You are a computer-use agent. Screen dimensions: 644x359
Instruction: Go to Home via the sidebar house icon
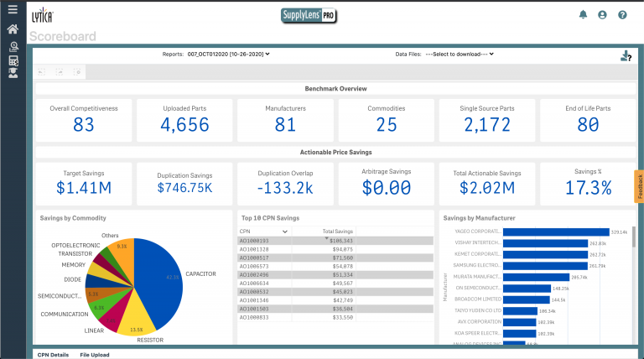(13, 29)
